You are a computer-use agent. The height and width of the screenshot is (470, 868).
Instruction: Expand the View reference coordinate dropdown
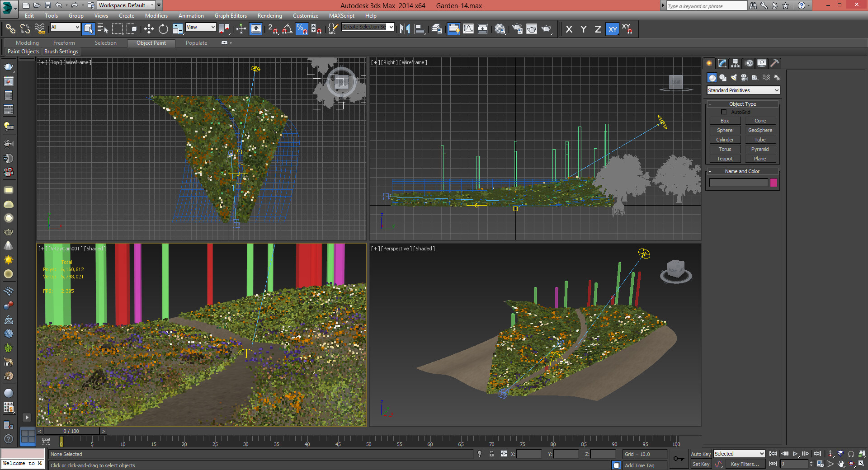tap(201, 27)
